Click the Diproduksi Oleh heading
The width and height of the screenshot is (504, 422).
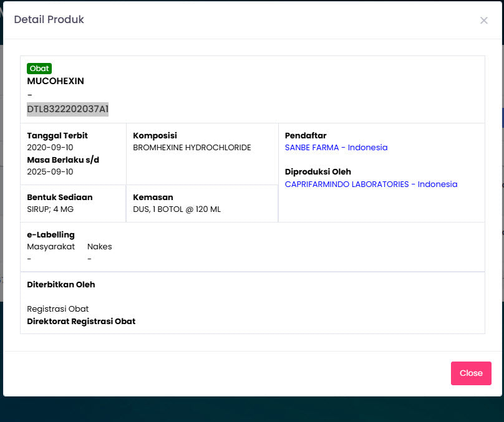[x=317, y=172]
